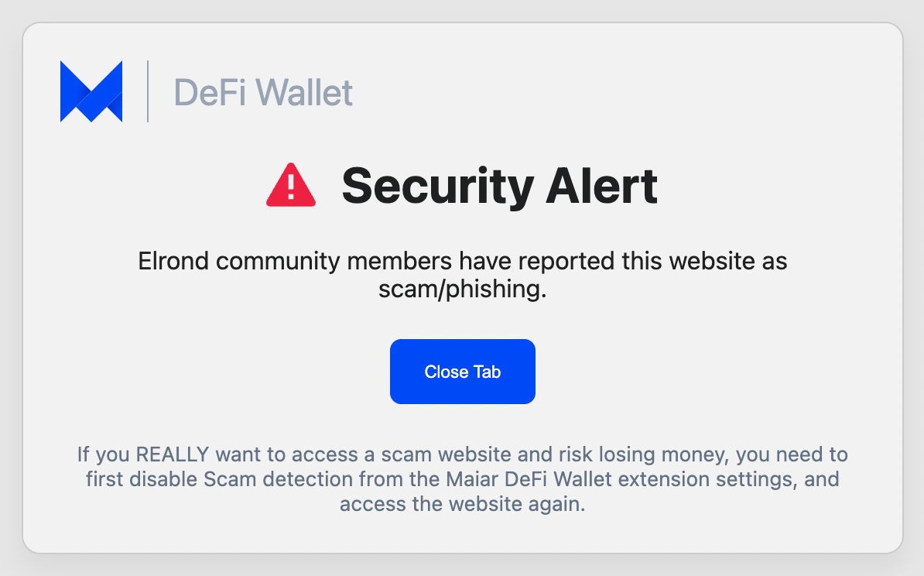Screen dimensions: 924x576
Task: Click the vertical divider beside the logo
Action: pyautogui.click(x=147, y=91)
